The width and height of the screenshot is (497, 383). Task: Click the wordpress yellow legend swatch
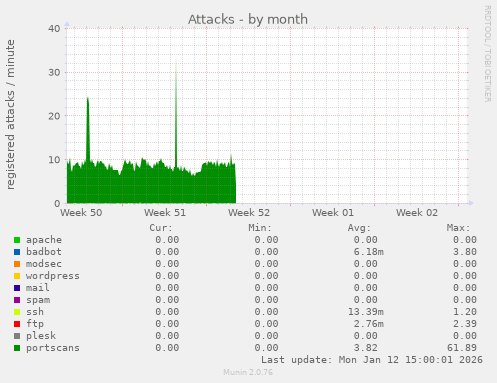(17, 276)
